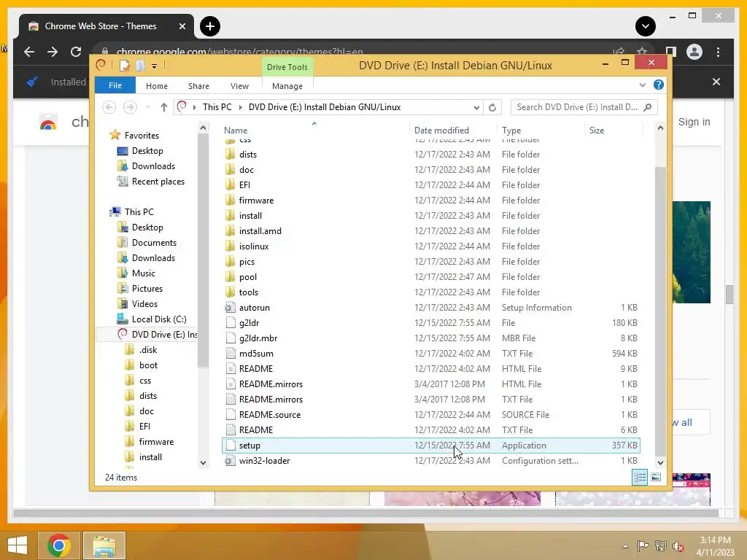Switch to details view layout icon
Image resolution: width=747 pixels, height=560 pixels.
click(640, 477)
